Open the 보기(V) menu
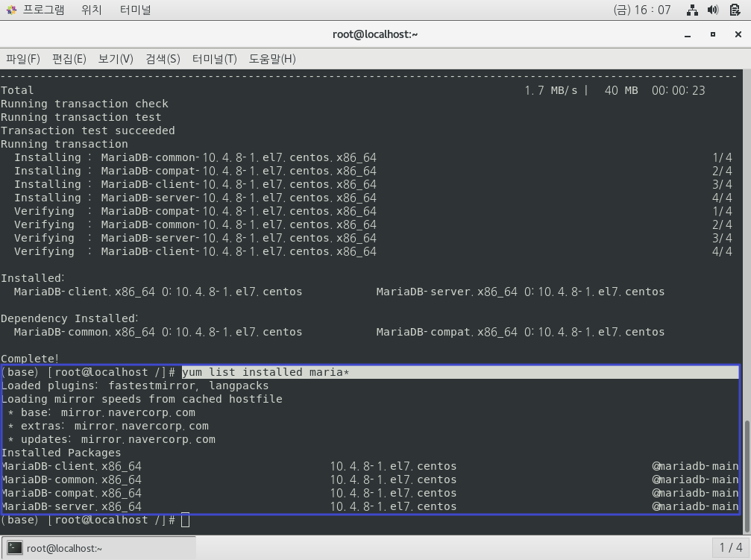Image resolution: width=751 pixels, height=560 pixels. tap(116, 59)
